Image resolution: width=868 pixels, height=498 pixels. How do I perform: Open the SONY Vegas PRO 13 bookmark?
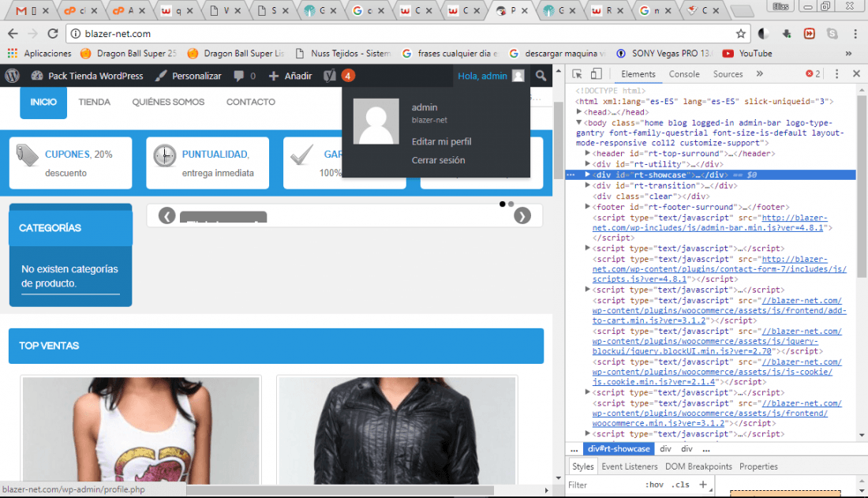pyautogui.click(x=663, y=53)
